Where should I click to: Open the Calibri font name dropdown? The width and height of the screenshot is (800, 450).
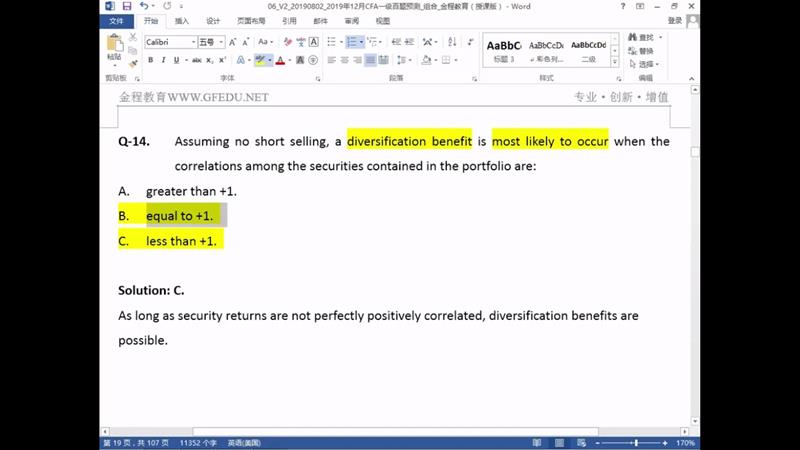click(x=193, y=42)
